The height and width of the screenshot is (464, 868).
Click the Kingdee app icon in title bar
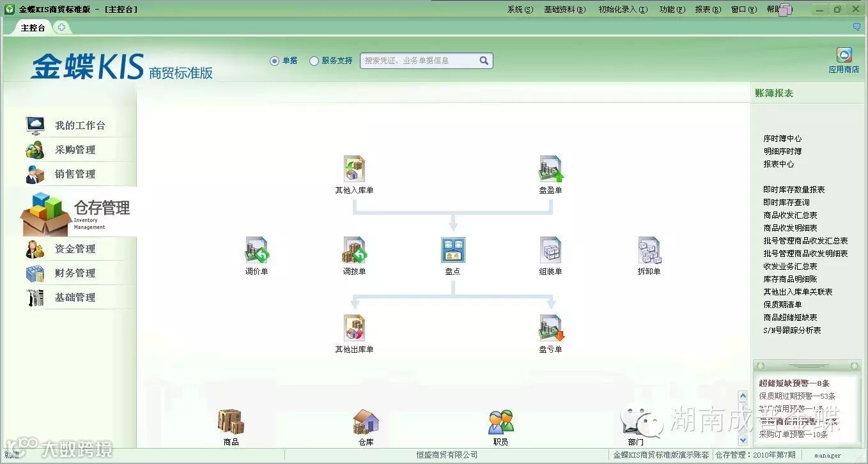(10, 10)
